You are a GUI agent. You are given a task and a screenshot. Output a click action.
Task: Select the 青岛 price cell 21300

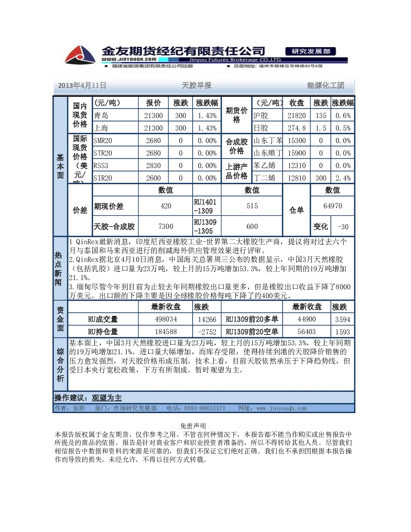[x=154, y=115]
